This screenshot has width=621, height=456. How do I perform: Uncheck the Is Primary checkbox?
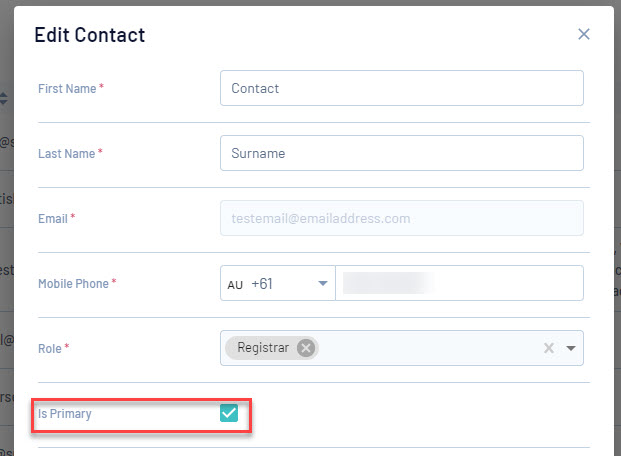(x=229, y=413)
